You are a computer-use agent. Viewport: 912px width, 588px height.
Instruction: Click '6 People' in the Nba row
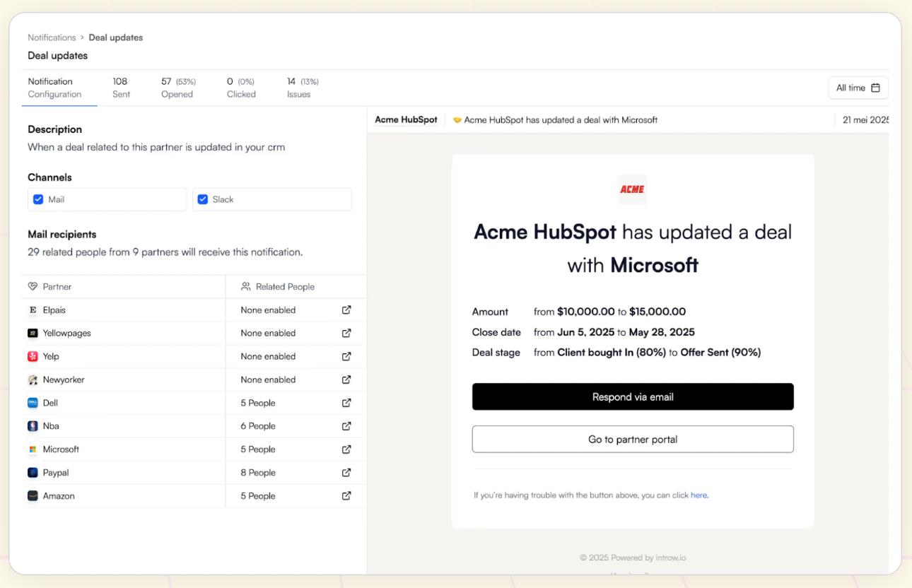[x=258, y=426]
